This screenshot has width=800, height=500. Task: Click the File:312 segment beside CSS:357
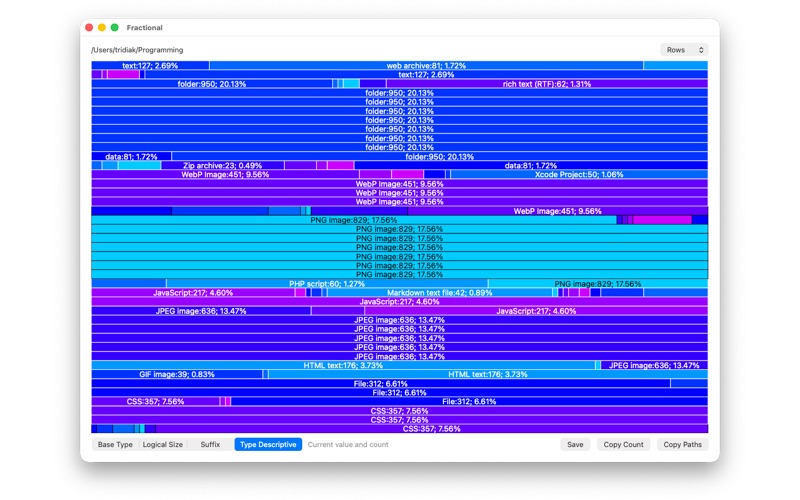(x=469, y=402)
